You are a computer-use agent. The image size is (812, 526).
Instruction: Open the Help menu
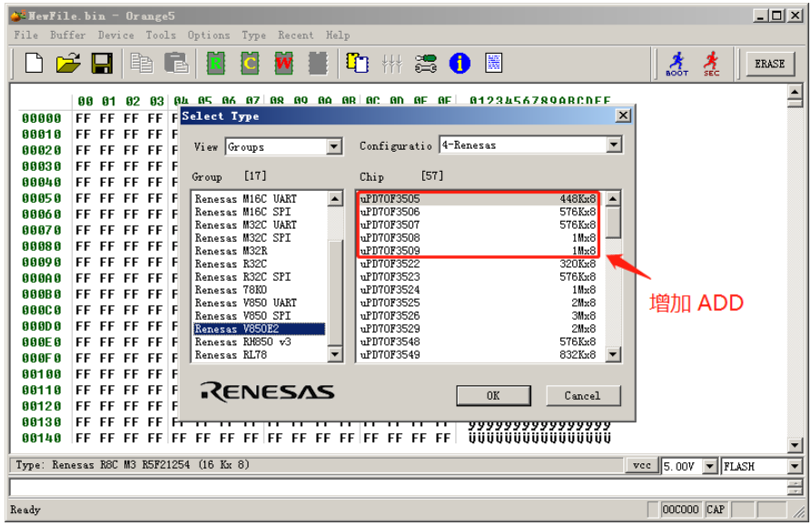(x=338, y=35)
